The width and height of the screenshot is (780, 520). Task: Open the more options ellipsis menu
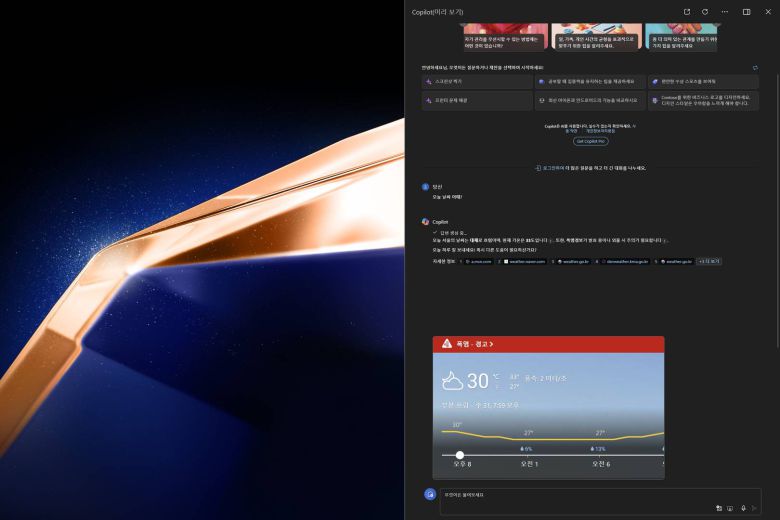[x=723, y=12]
